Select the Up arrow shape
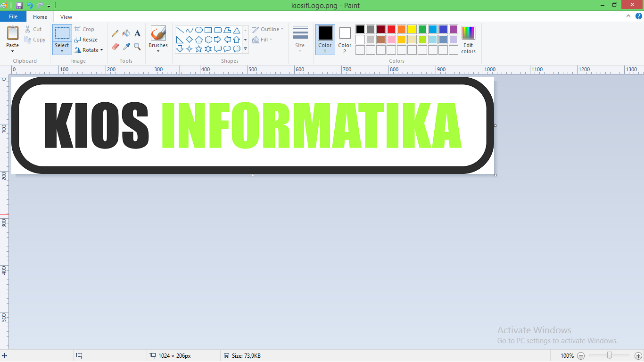The width and height of the screenshot is (644, 362). coord(237,40)
